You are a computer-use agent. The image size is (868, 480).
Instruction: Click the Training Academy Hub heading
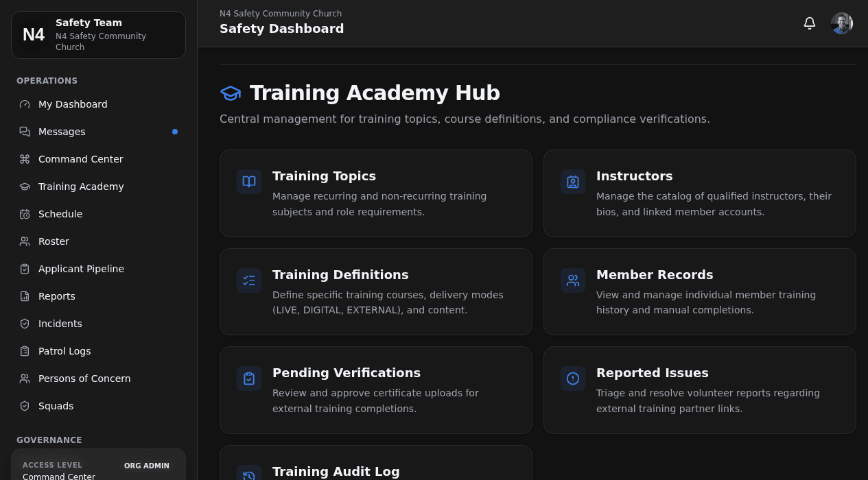pyautogui.click(x=375, y=93)
